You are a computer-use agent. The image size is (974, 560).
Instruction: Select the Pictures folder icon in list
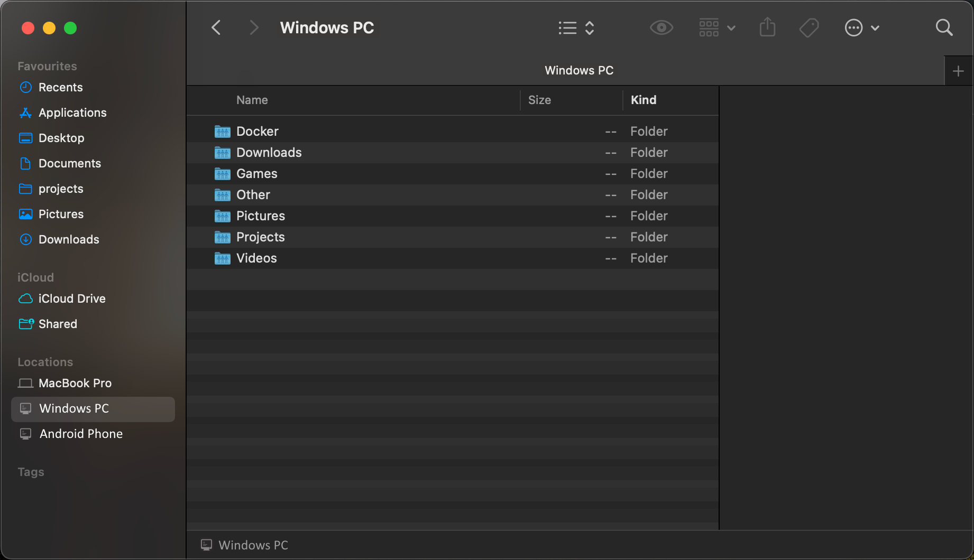tap(222, 216)
